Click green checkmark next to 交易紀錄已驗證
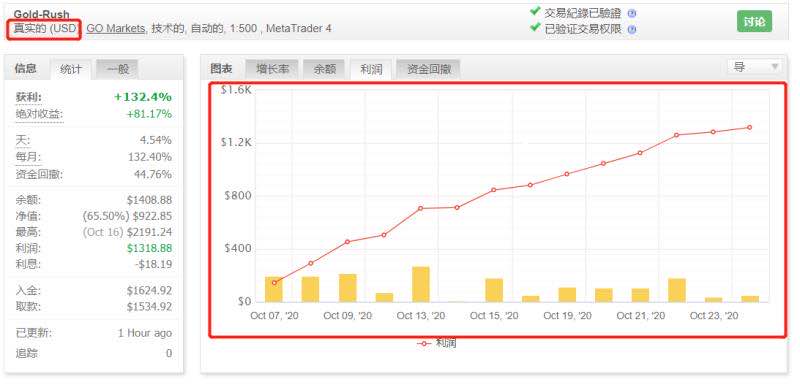Screen dimensions: 800x390 click(x=535, y=11)
